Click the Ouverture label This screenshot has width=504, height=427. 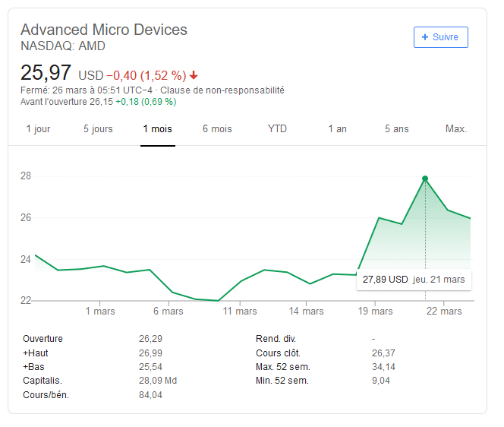[x=43, y=339]
